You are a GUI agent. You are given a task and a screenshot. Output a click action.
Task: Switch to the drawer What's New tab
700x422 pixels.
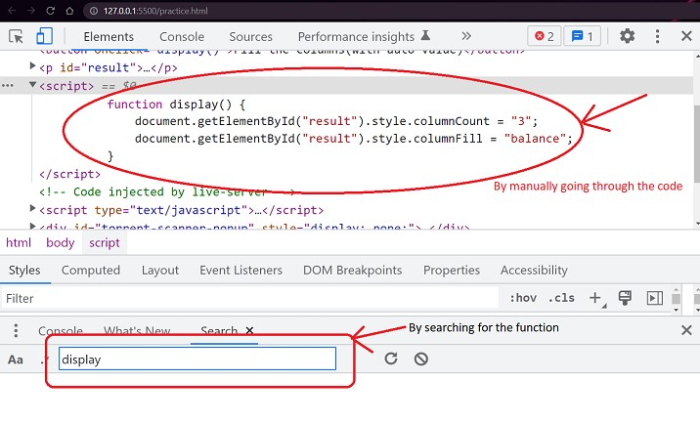[x=137, y=331]
